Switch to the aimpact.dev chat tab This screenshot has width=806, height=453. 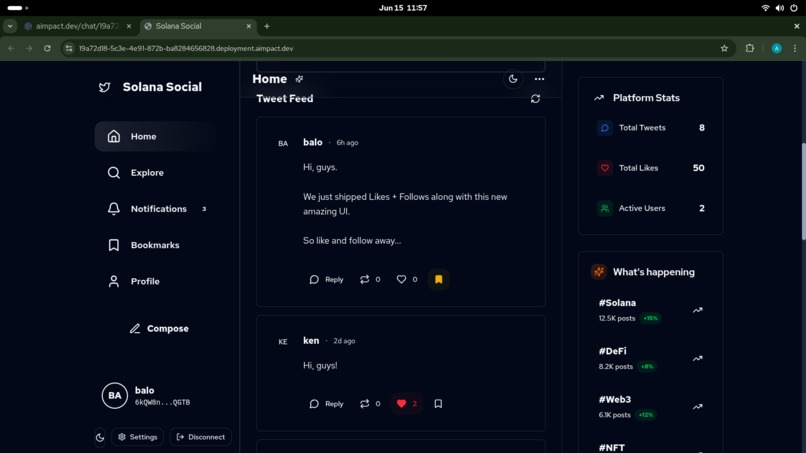77,26
